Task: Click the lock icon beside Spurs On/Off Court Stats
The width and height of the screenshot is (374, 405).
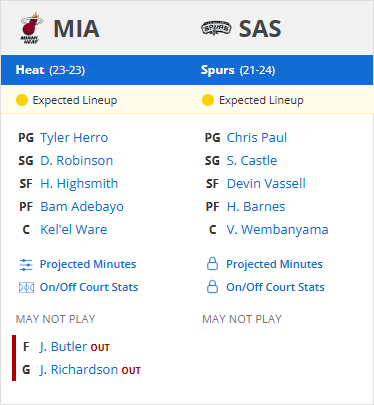Action: pyautogui.click(x=212, y=287)
